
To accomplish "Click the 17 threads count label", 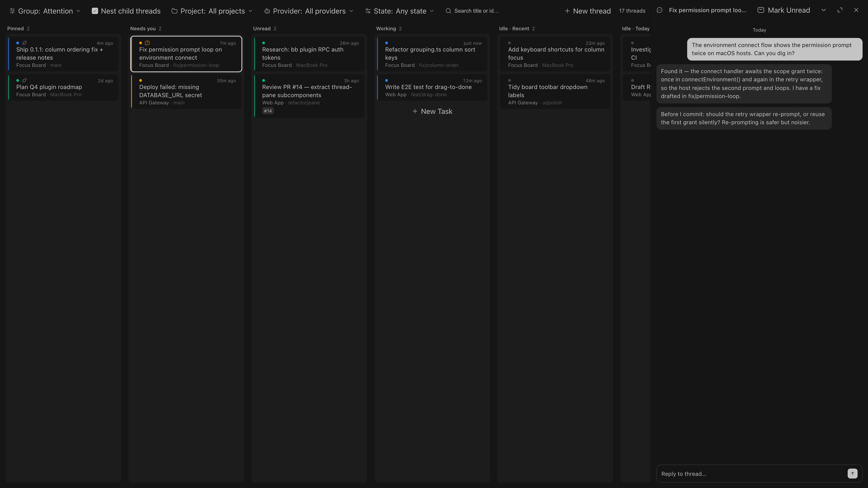I will (x=632, y=11).
